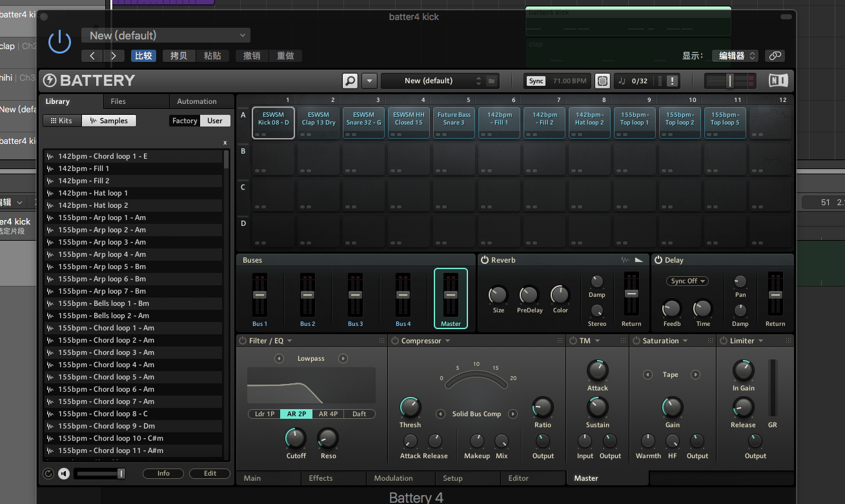845x504 pixels.
Task: Open the Compressor type dropdown arrow
Action: coord(447,341)
